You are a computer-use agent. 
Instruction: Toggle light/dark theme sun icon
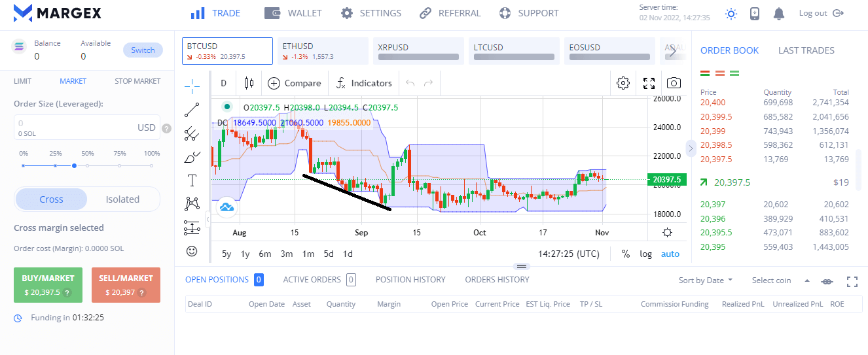pyautogui.click(x=731, y=14)
